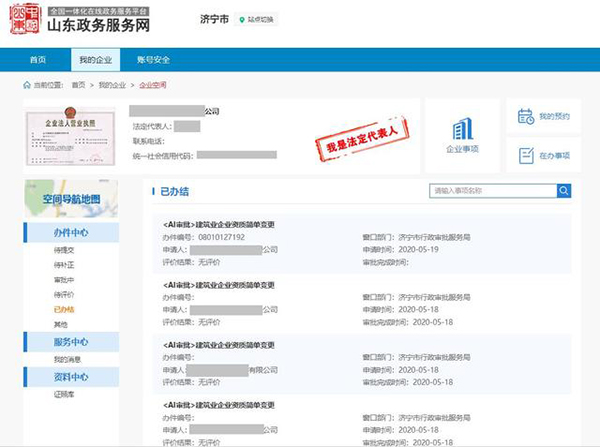Open 在办事项 notepad icon
This screenshot has height=447, width=600.
pos(526,155)
